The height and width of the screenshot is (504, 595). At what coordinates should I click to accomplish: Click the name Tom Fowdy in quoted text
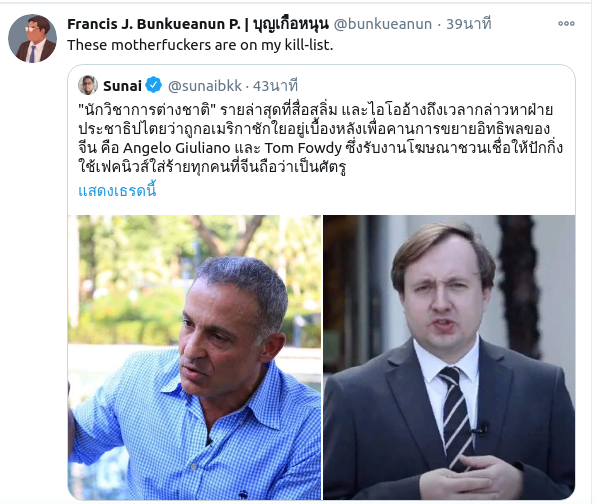tap(303, 148)
